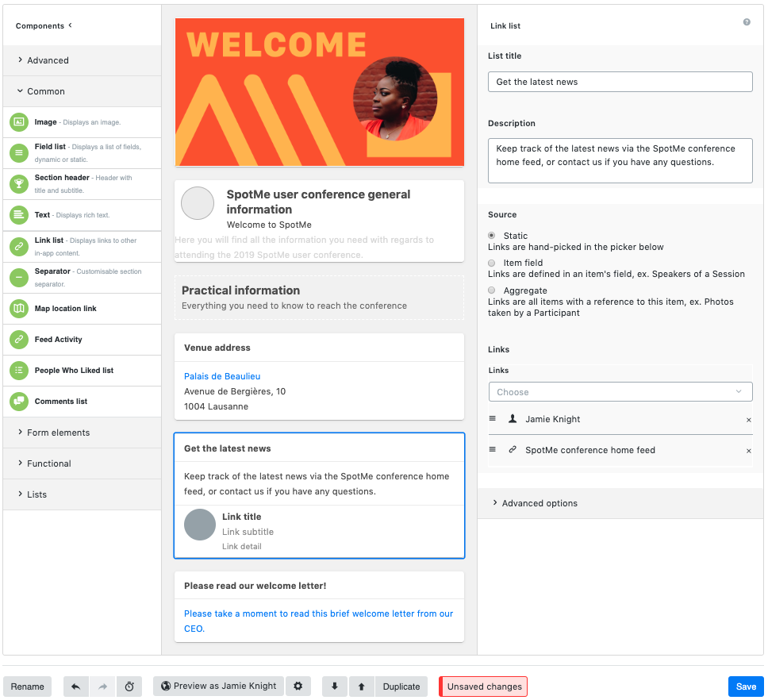Viewport: 768px width, 700px height.
Task: Move component up with up arrow
Action: pos(362,687)
